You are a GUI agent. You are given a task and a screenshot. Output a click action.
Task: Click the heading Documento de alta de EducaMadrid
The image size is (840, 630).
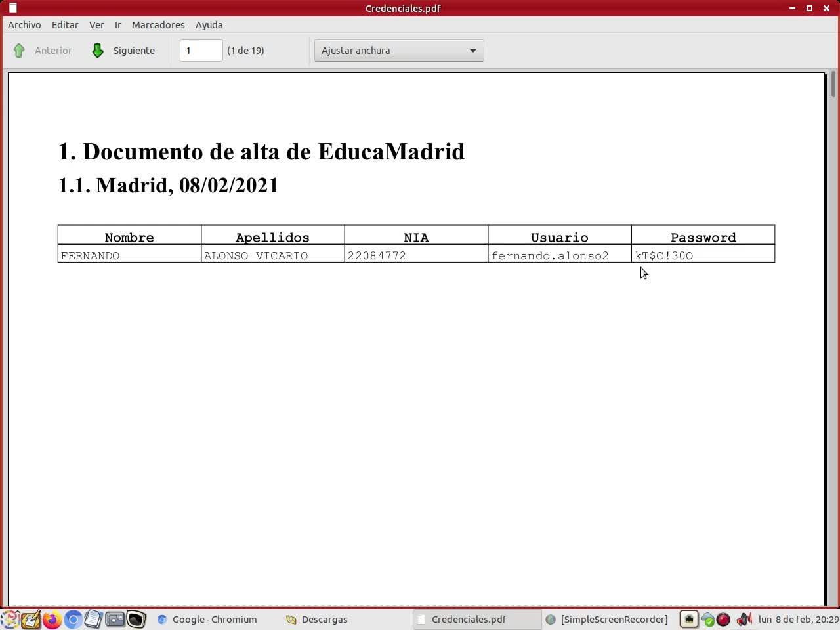pyautogui.click(x=274, y=152)
